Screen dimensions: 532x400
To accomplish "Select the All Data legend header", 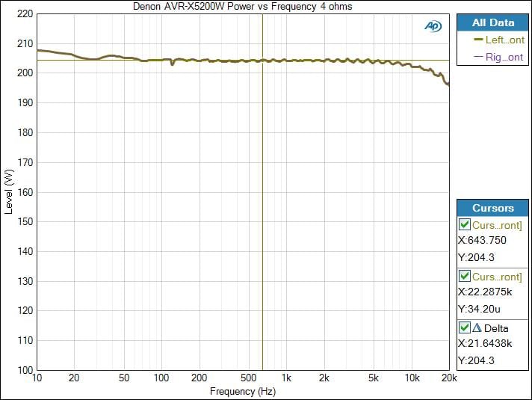I will pyautogui.click(x=492, y=23).
